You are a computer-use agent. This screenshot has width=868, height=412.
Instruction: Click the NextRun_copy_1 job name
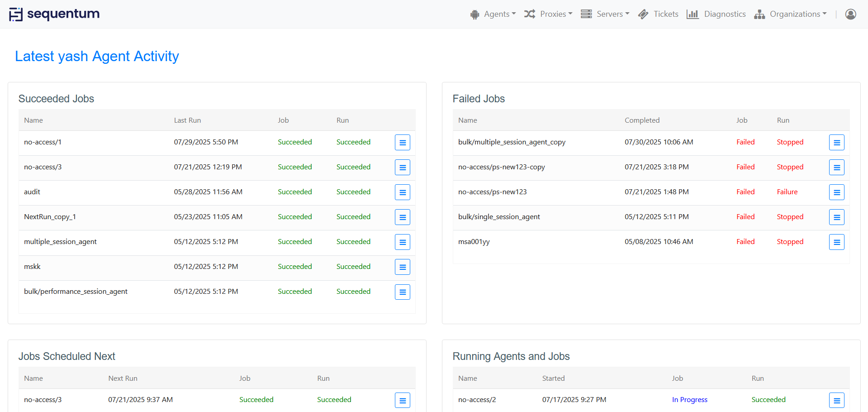(x=50, y=217)
